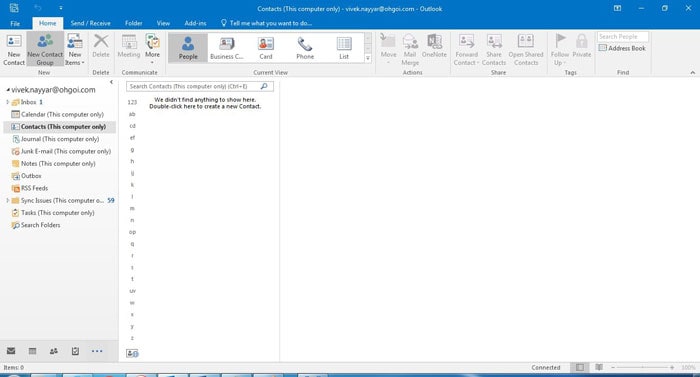Screen dimensions: 700x377
Task: Open the Send / Receive tab
Action: [90, 23]
